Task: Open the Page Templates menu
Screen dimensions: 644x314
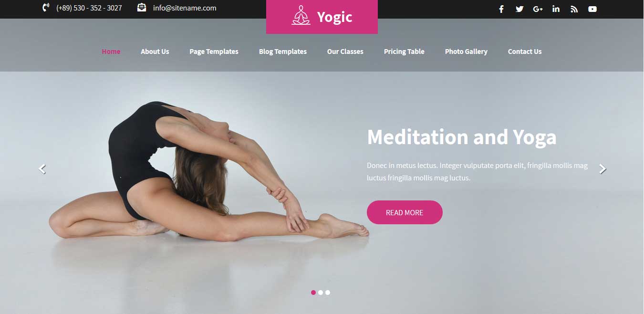Action: [x=214, y=52]
